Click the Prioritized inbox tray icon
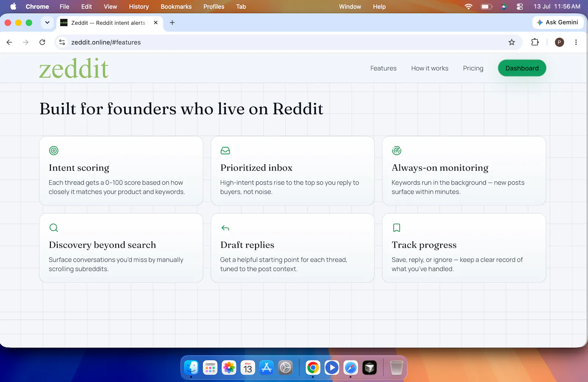The image size is (588, 382). (225, 151)
